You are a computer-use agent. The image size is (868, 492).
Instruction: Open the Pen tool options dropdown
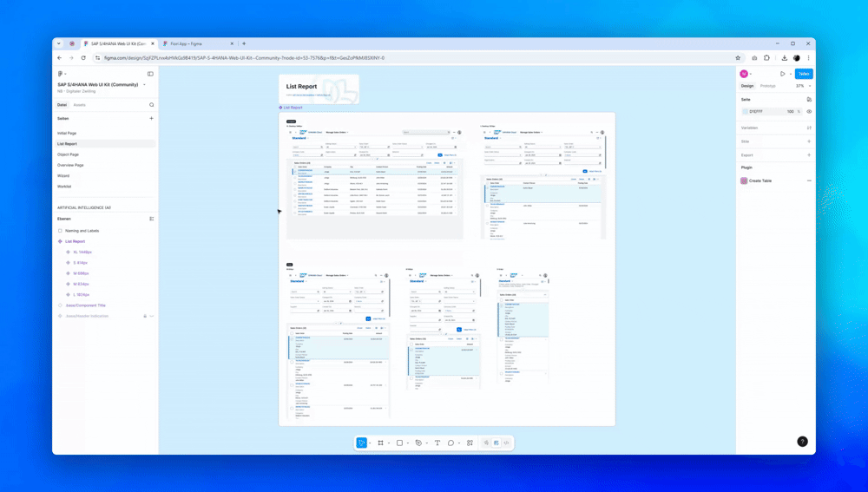[427, 443]
